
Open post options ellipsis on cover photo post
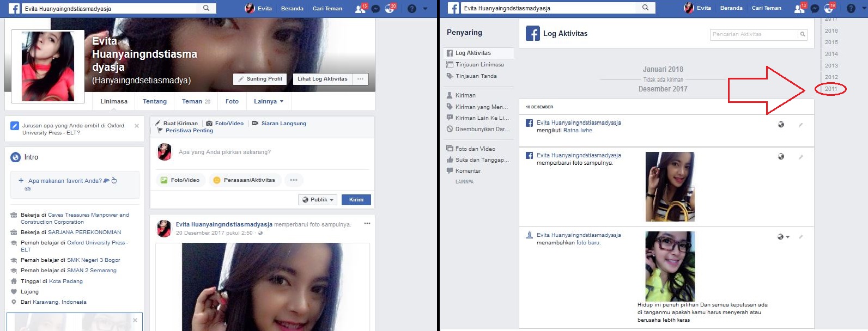point(367,224)
